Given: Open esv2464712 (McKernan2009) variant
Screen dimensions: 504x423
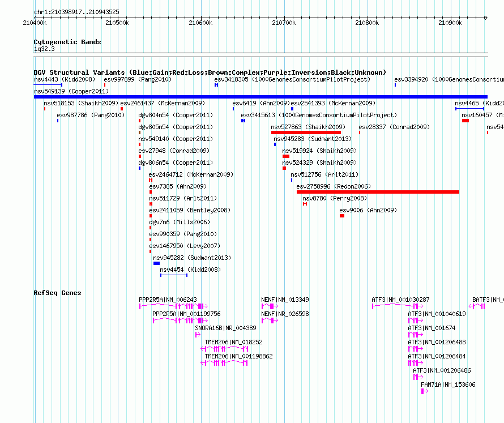Looking at the screenshot, I should pos(191,174).
